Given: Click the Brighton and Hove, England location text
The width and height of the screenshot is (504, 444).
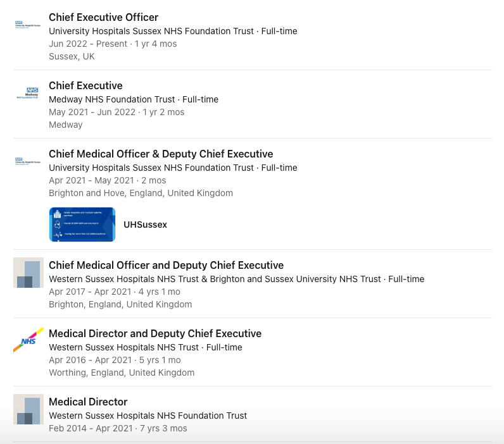Looking at the screenshot, I should point(141,193).
